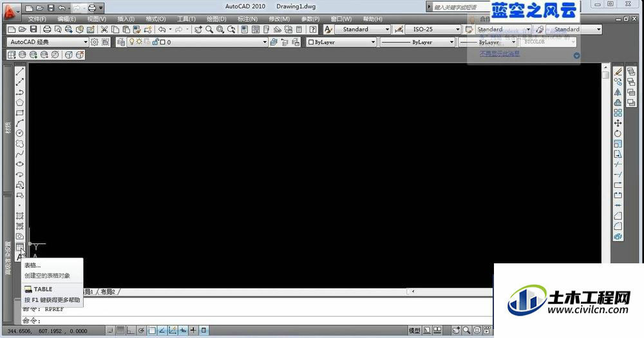Open the Layer Properties Manager
Image resolution: width=644 pixels, height=338 pixels.
pos(121,42)
